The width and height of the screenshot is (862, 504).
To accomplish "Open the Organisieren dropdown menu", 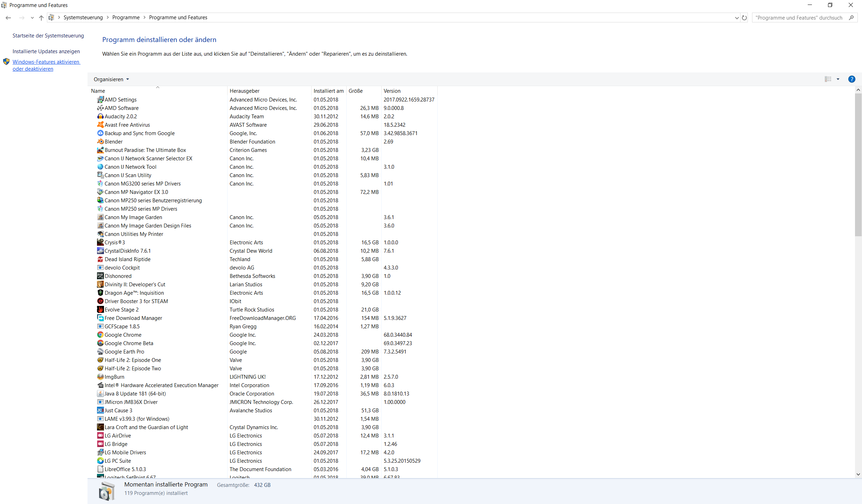I will tap(111, 79).
